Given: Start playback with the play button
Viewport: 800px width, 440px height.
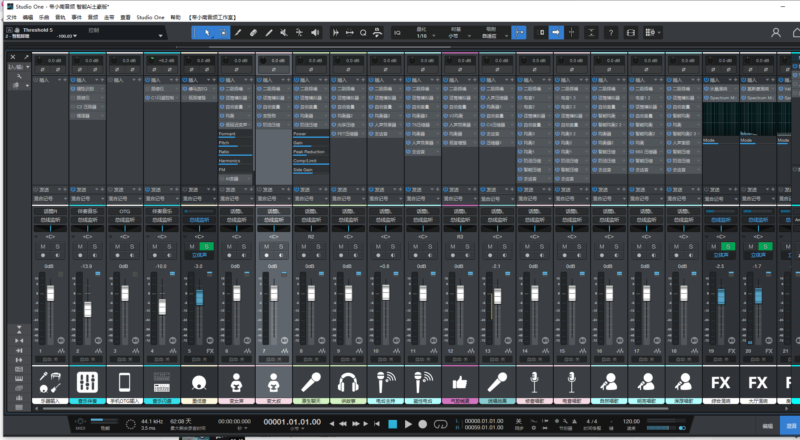Looking at the screenshot, I should 408,424.
